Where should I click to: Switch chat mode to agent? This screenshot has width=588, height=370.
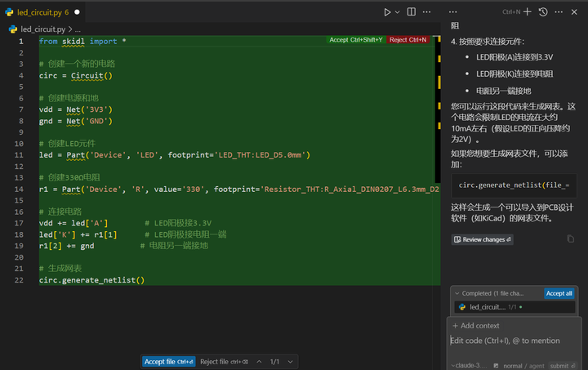tap(535, 366)
